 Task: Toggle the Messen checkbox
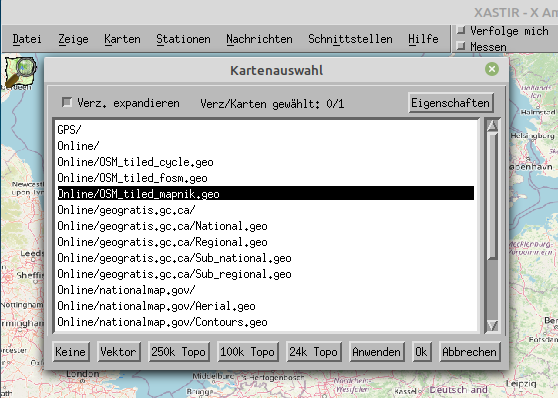[461, 46]
